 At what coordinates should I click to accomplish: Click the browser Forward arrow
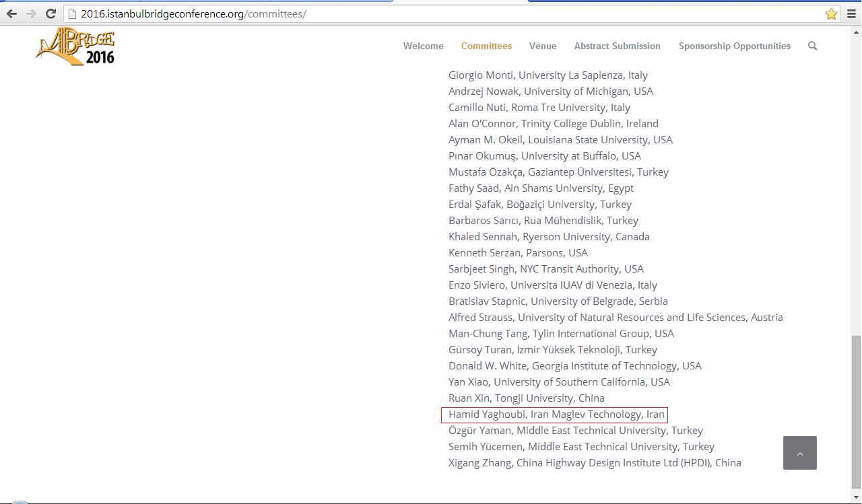pyautogui.click(x=31, y=13)
